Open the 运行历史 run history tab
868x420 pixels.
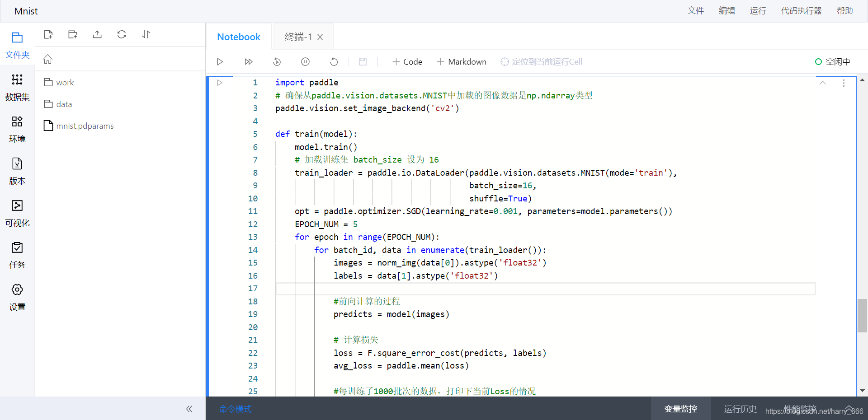740,409
